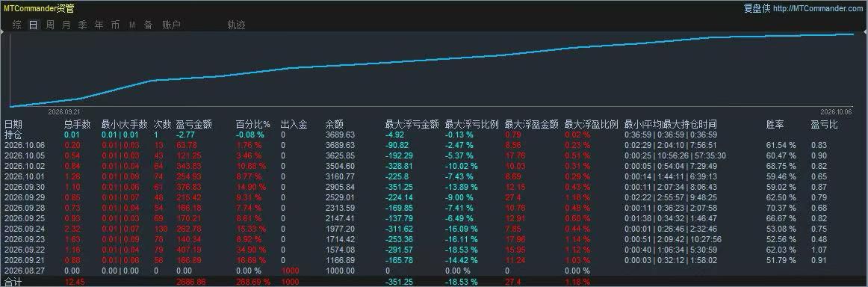This screenshot has height=287, width=868.
Task: Click the 持仓 position row
Action: [434, 135]
